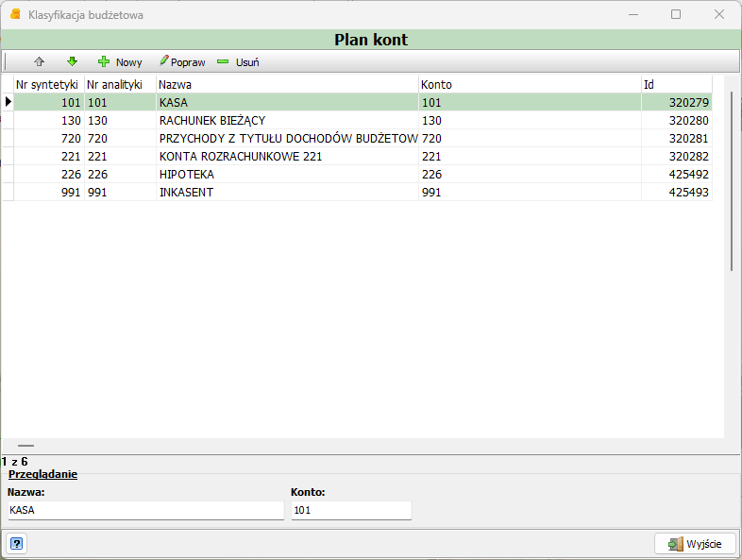The image size is (742, 560).
Task: Click the Konto input field containing 101
Action: [351, 510]
